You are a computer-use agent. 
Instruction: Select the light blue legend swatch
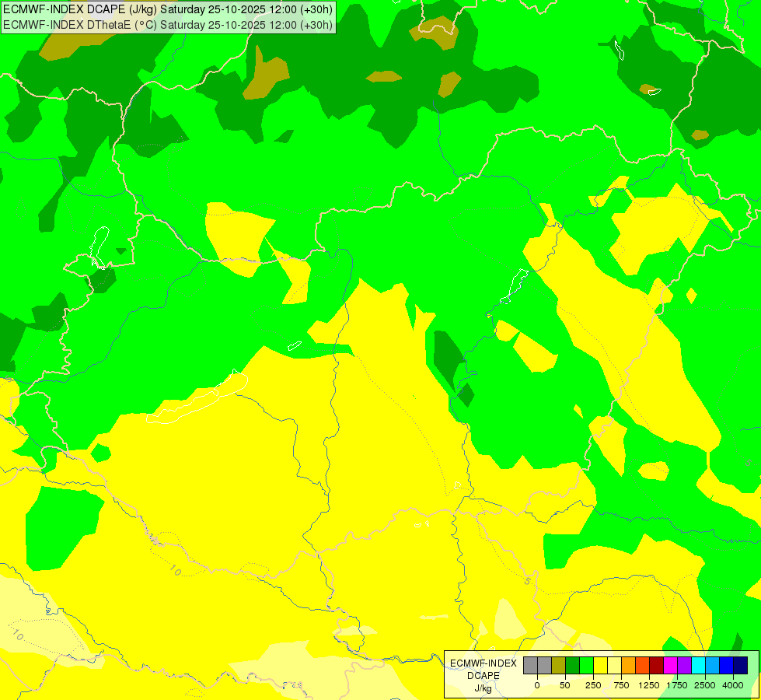coord(713,666)
